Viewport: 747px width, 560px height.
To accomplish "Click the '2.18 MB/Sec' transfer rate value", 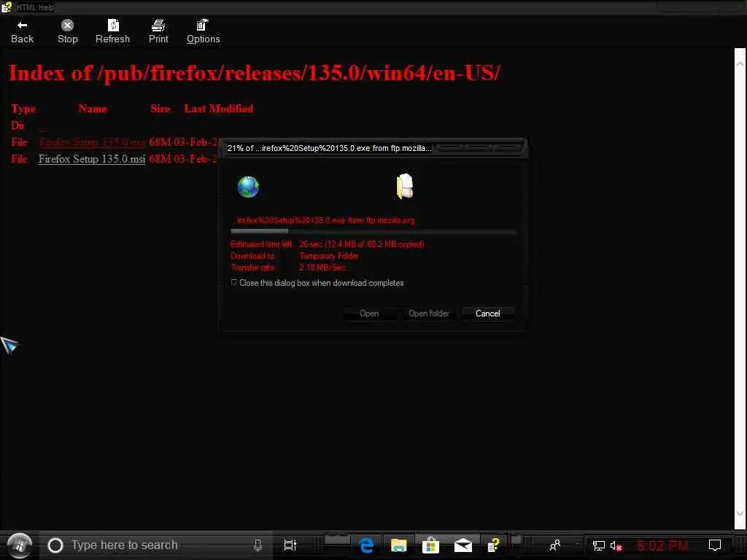I will (322, 268).
